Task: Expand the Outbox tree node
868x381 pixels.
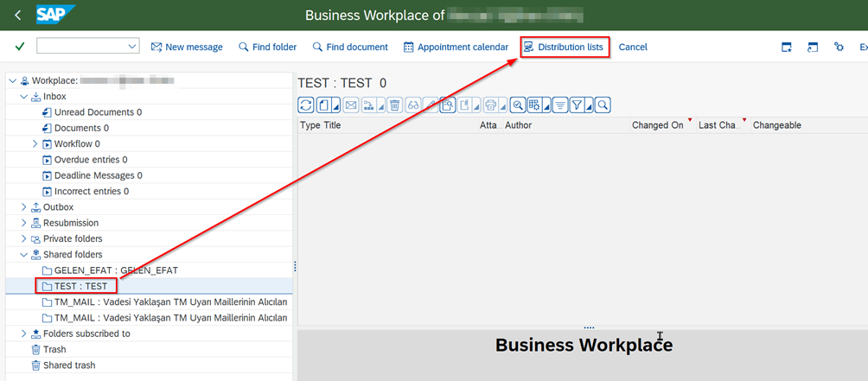Action: click(24, 207)
